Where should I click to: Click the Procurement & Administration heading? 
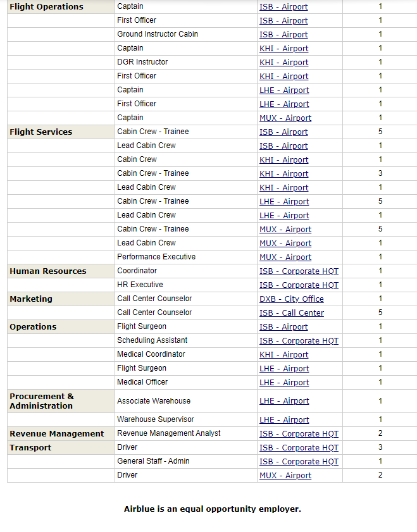point(42,401)
